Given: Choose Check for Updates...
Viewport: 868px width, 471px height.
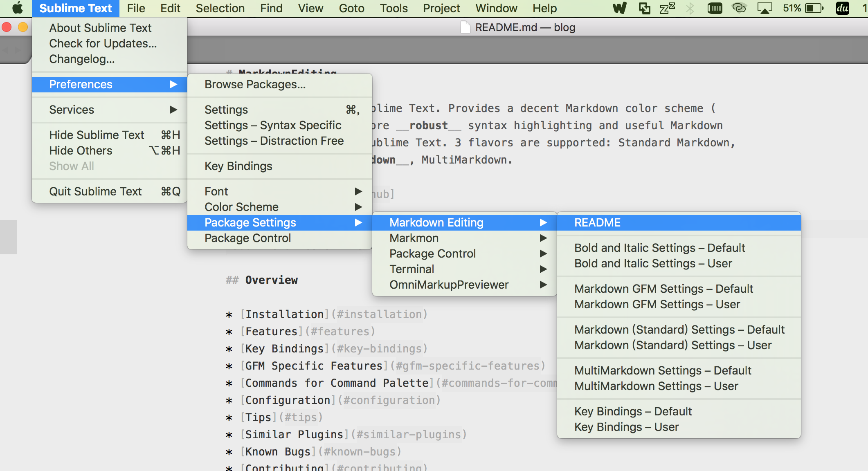Looking at the screenshot, I should click(x=110, y=43).
